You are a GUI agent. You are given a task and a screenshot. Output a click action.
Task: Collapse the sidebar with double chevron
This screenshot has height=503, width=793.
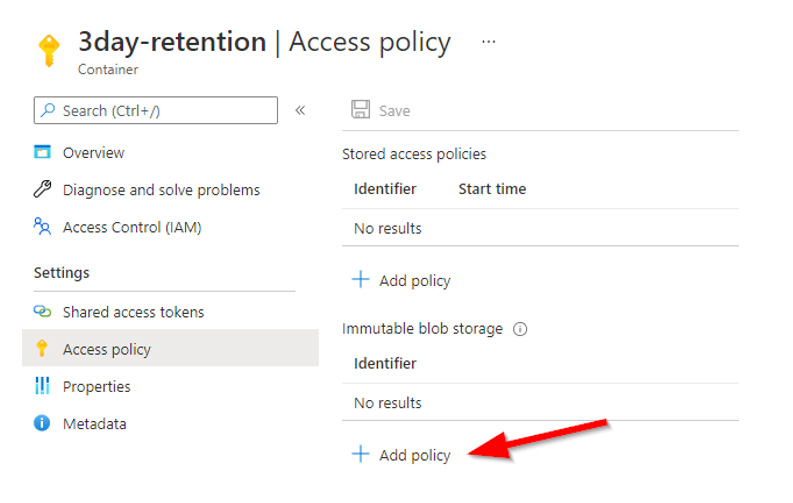pyautogui.click(x=300, y=110)
